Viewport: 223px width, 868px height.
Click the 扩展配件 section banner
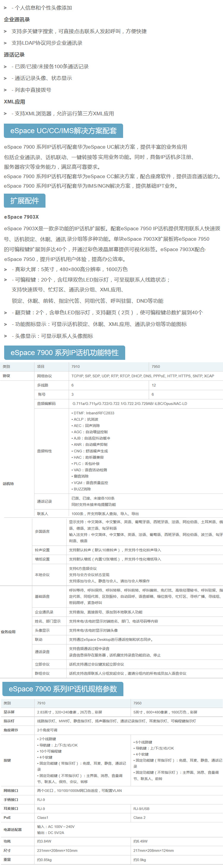pyautogui.click(x=25, y=201)
